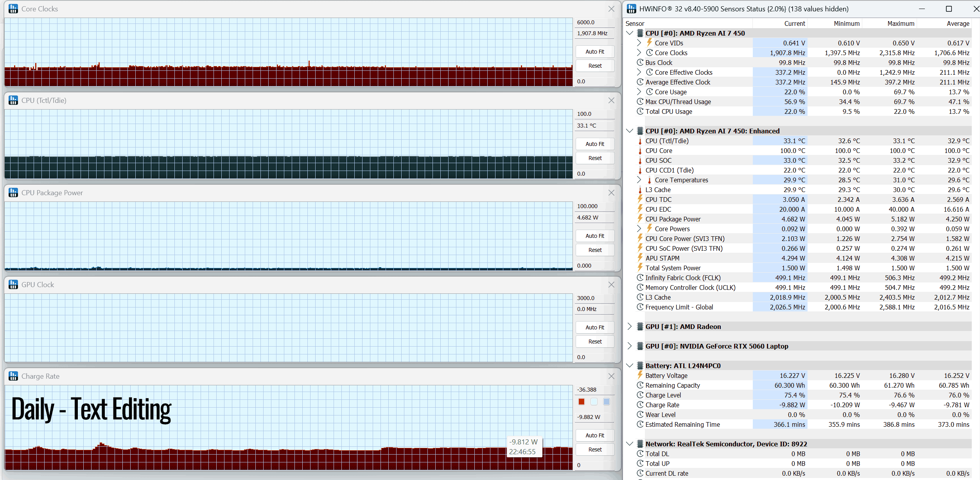
Task: Click the lightning icon next to APU STAPM
Action: [640, 258]
